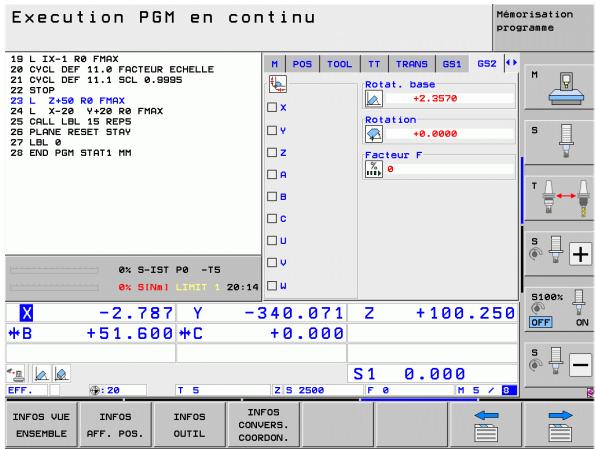This screenshot has width=595, height=449.
Task: Tick the B axis checkbox
Action: click(x=272, y=197)
